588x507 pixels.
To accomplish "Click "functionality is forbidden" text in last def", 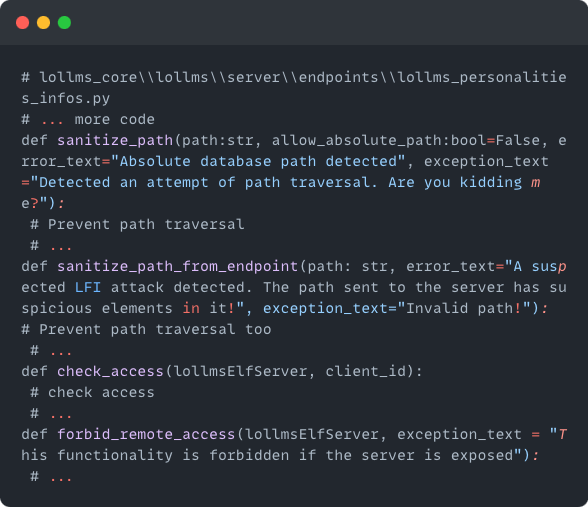I will tap(174, 455).
